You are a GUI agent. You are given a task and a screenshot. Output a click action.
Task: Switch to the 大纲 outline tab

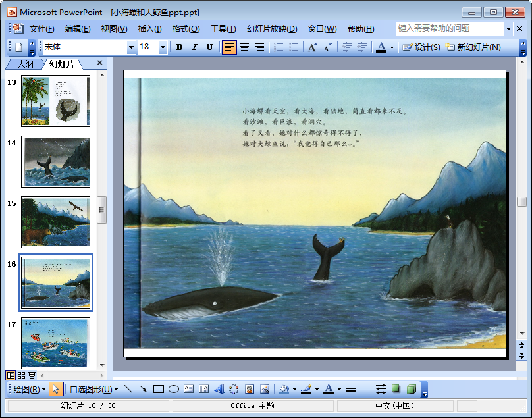pyautogui.click(x=26, y=64)
